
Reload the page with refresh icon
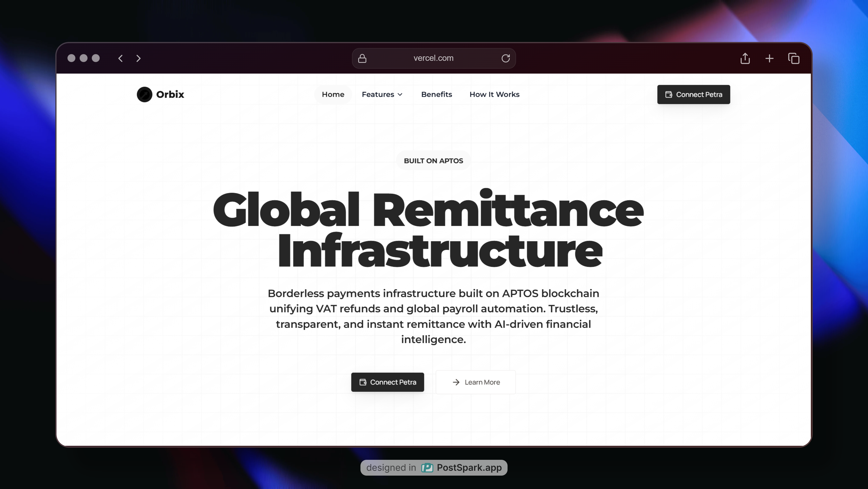[x=506, y=58]
